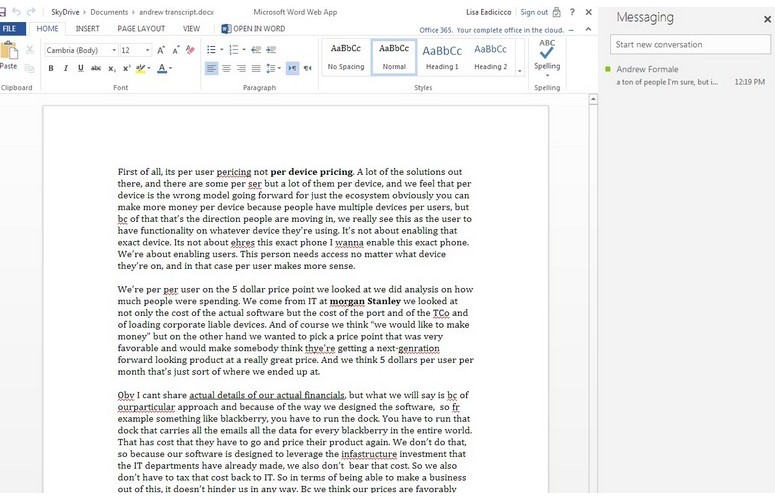Apply yellow text highlight color
Viewport: 775px width, 500px height.
tap(140, 68)
